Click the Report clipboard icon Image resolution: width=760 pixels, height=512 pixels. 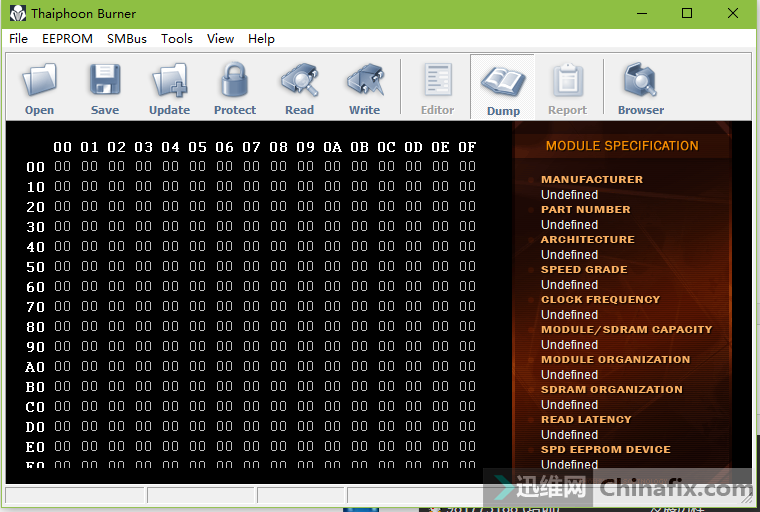(568, 80)
